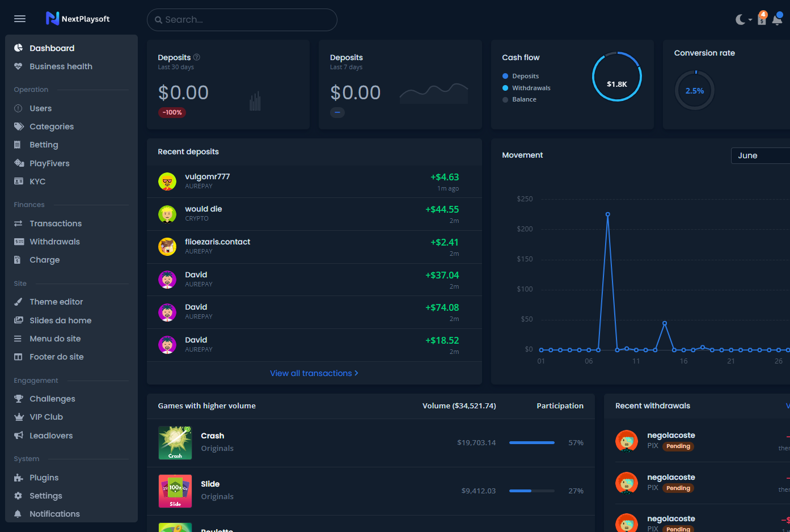Click the first negolacoste Pending badge
This screenshot has height=532, width=790.
(678, 446)
